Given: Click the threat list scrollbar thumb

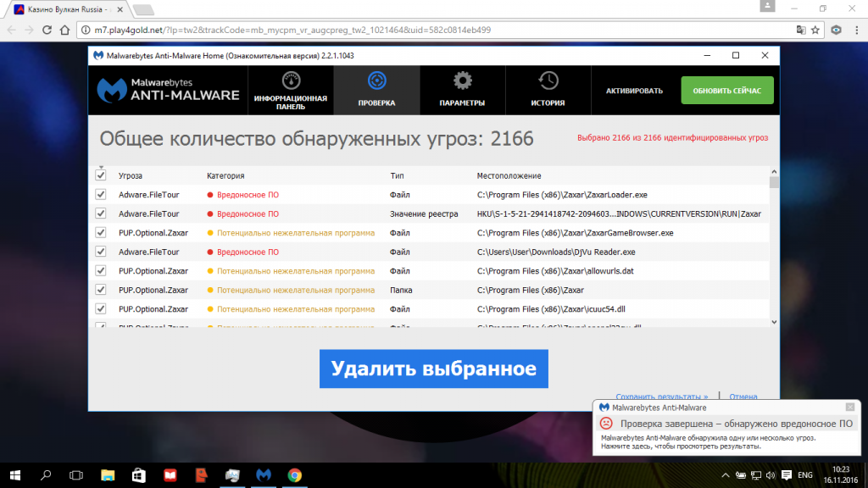Looking at the screenshot, I should point(774,183).
